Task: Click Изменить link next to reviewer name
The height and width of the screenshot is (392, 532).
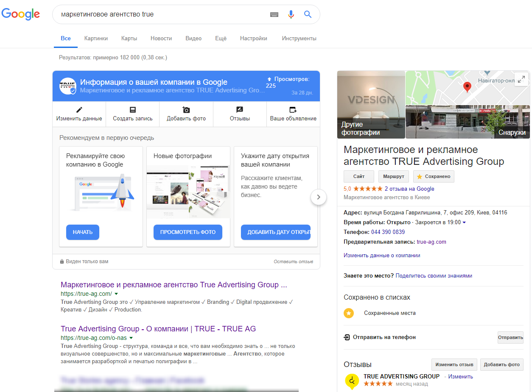Action: pos(460,376)
